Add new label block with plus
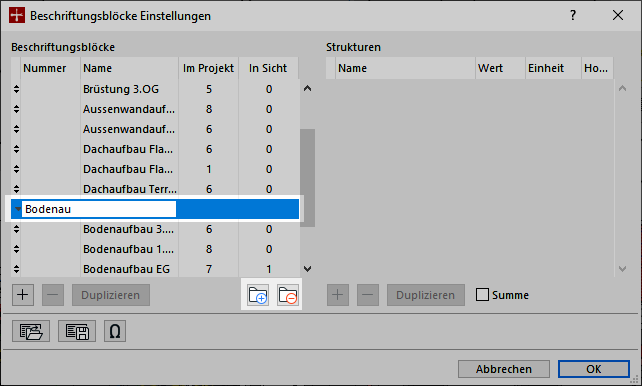This screenshot has height=386, width=642. [x=23, y=295]
